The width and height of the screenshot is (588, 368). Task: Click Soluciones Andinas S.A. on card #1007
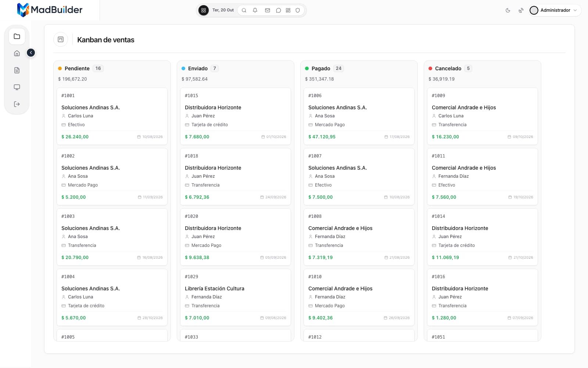[x=337, y=168]
